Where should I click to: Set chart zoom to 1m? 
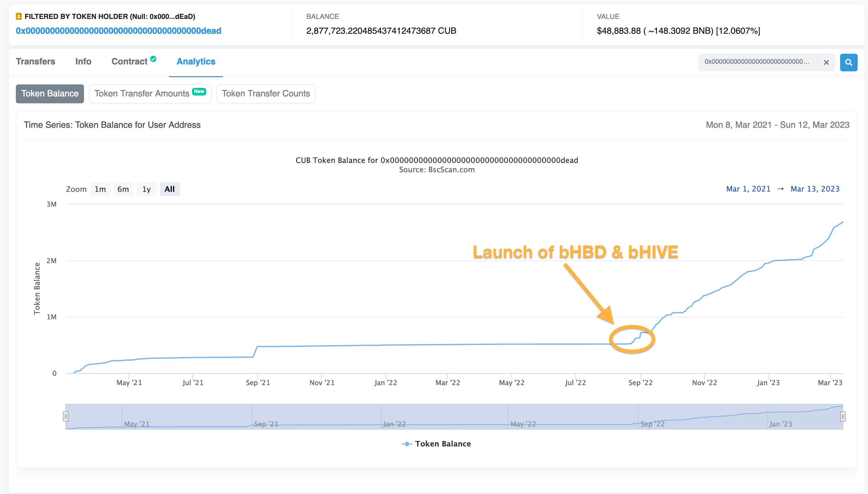(100, 189)
